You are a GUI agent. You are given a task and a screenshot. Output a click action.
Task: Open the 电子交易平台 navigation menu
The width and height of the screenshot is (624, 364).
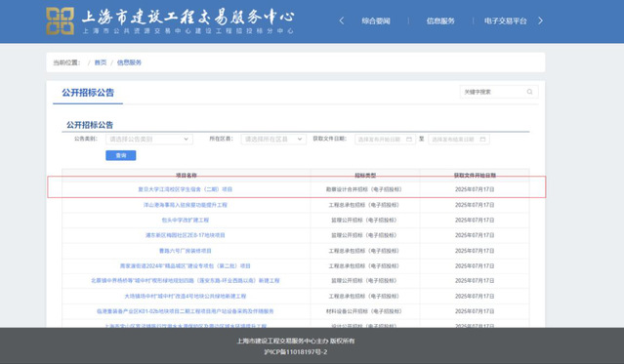click(506, 21)
